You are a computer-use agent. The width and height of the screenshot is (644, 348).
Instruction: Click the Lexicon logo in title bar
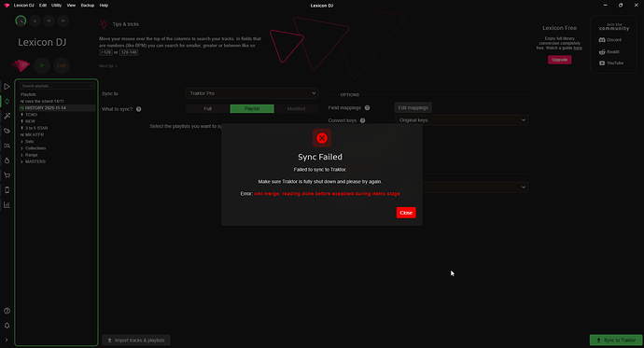pyautogui.click(x=7, y=6)
